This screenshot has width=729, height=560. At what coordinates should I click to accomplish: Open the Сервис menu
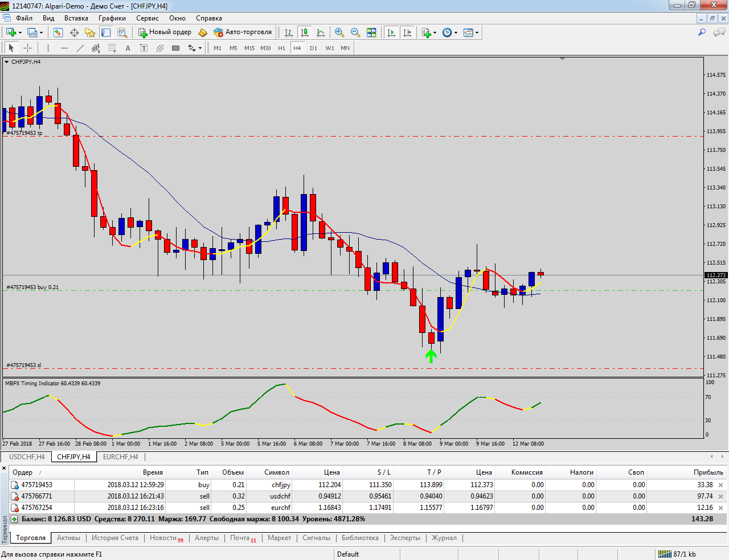coord(148,18)
